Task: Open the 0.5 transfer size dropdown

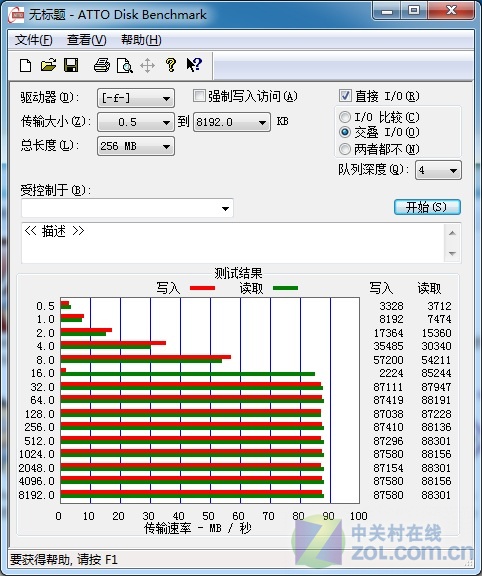Action: 136,122
